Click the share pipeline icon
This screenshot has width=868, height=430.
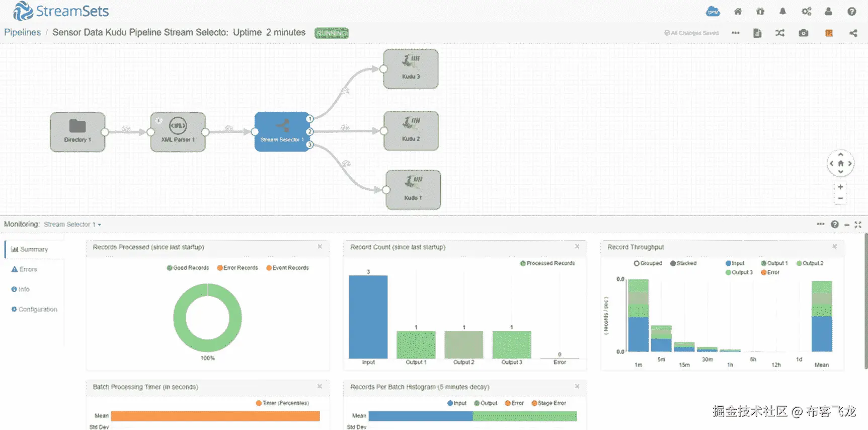(x=853, y=33)
